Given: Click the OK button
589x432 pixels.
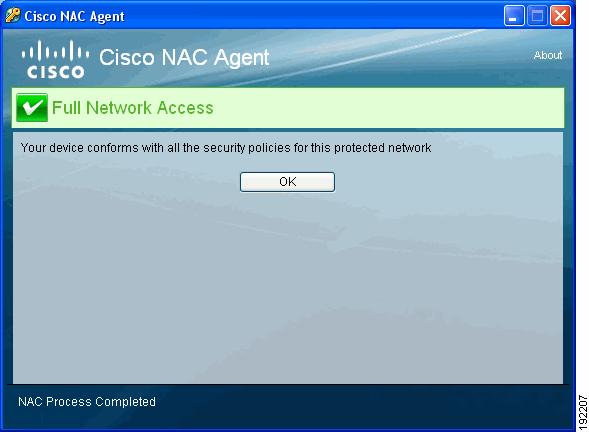Looking at the screenshot, I should pos(287,182).
